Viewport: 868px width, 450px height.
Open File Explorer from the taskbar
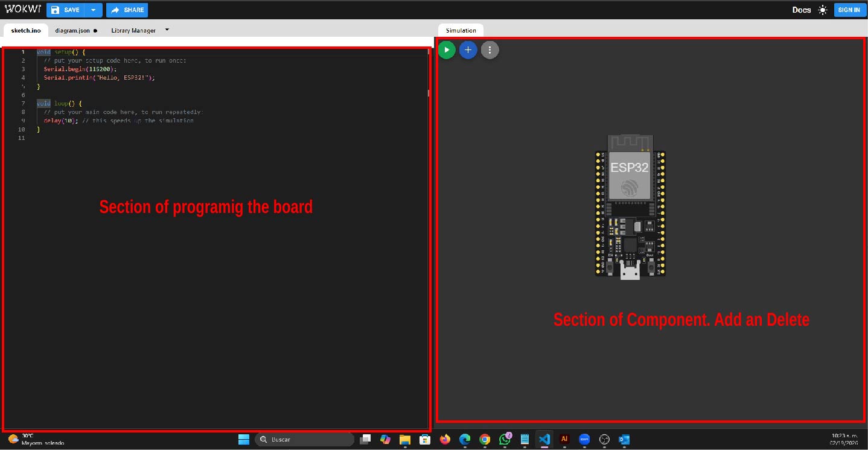pos(405,439)
